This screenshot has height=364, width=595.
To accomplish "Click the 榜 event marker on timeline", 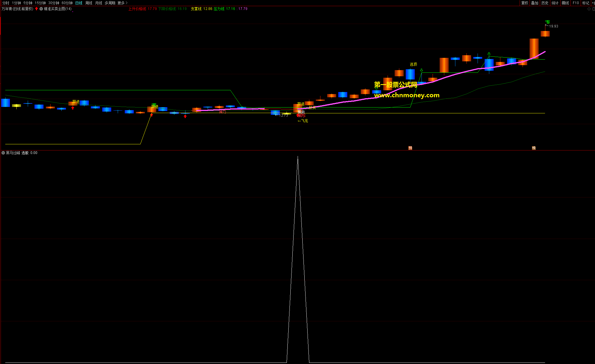I will tap(534, 148).
